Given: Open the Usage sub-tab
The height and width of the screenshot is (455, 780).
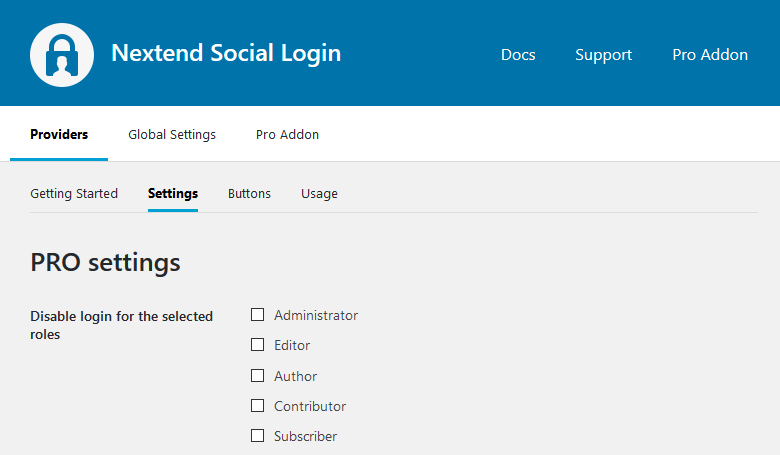Looking at the screenshot, I should [319, 193].
